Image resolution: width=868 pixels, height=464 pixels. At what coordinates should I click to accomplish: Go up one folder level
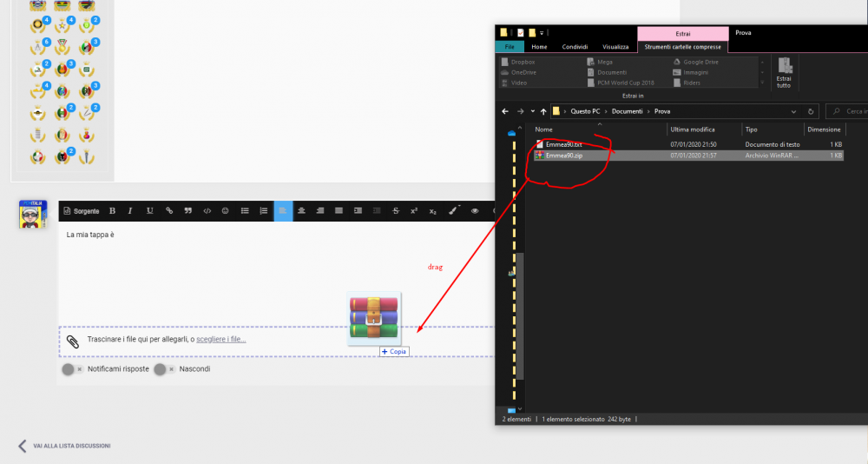543,111
